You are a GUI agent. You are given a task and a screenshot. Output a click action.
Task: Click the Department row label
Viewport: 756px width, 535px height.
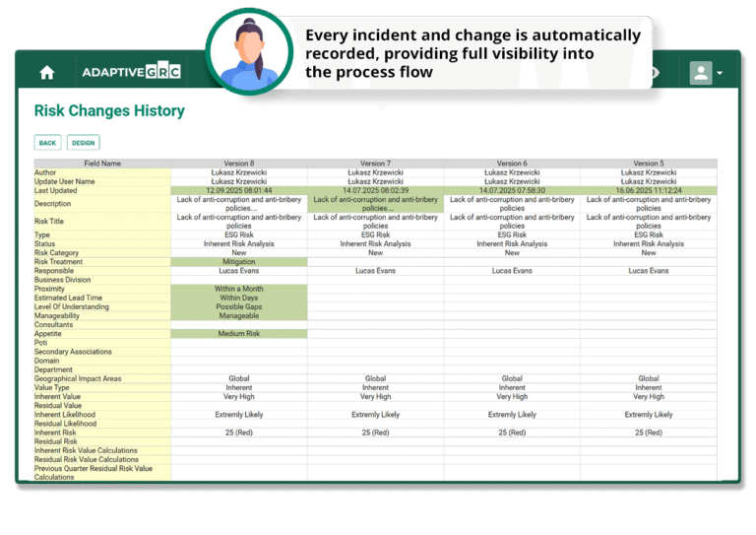pos(102,370)
